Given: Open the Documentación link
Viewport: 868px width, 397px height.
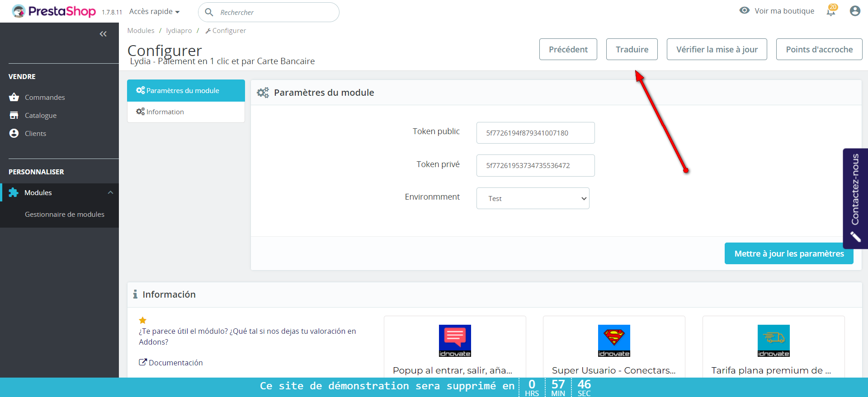Looking at the screenshot, I should [176, 363].
